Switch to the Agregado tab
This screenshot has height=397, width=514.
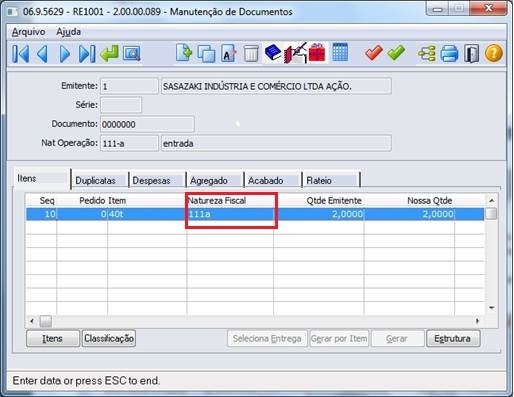coord(215,180)
